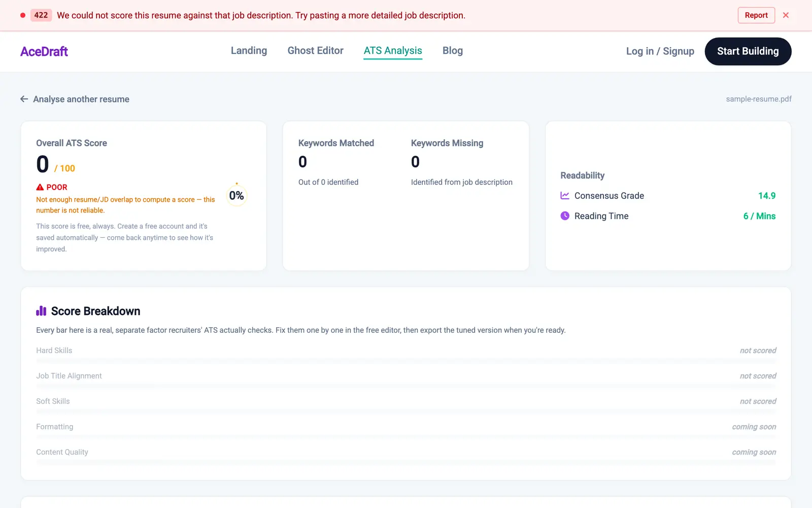Open the Ghost Editor tab
Image resolution: width=812 pixels, height=508 pixels.
[316, 51]
